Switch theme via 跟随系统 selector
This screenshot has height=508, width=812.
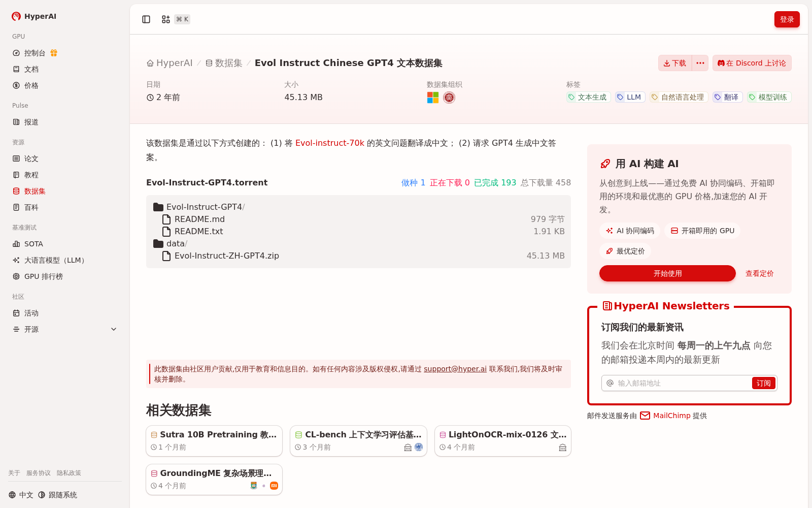point(58,495)
